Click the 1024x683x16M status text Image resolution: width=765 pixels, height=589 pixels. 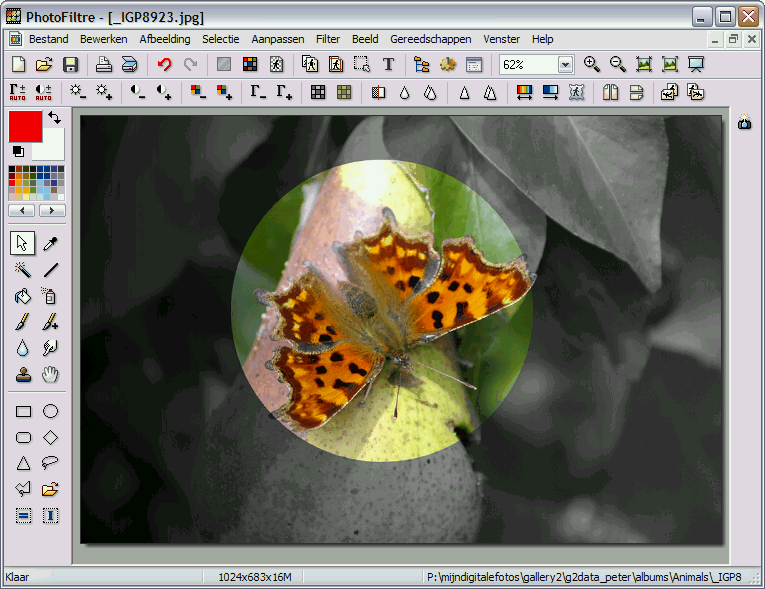coord(255,577)
